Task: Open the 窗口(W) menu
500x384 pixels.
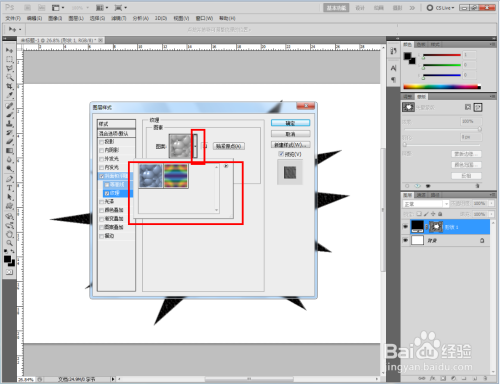Action: [204, 18]
